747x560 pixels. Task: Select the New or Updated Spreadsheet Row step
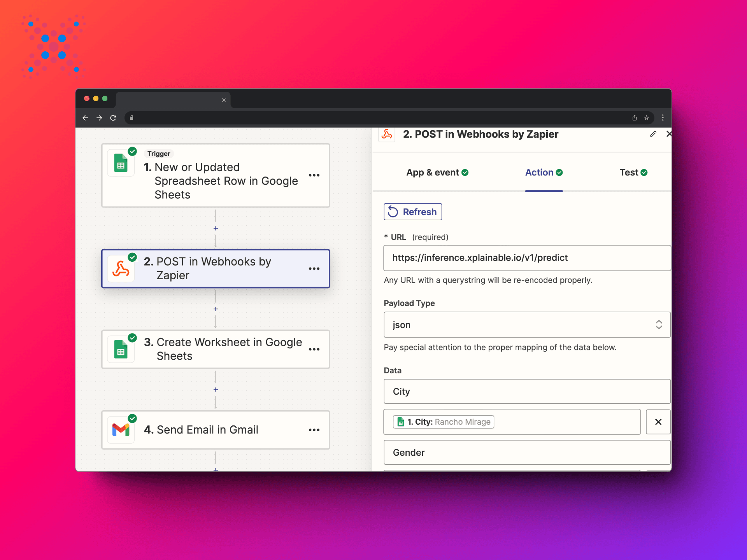[216, 175]
